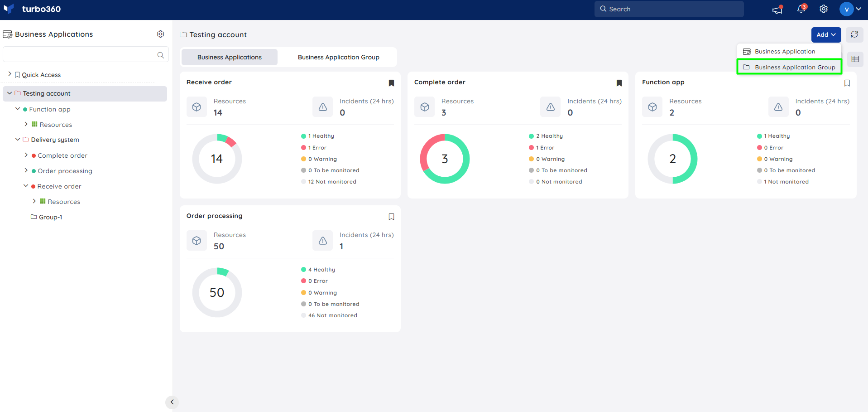Screen dimensions: 868x412
Task: Click Resources cube icon in Complete order
Action: tap(424, 107)
